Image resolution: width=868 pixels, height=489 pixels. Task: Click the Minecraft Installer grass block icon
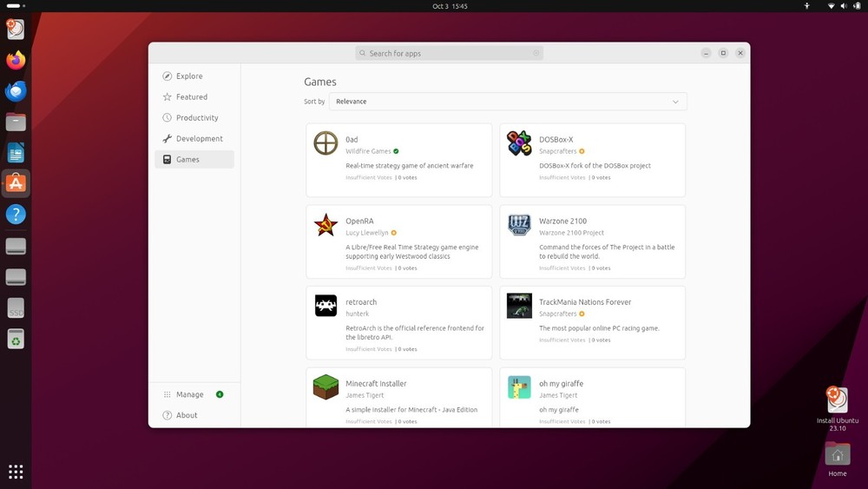(x=325, y=387)
